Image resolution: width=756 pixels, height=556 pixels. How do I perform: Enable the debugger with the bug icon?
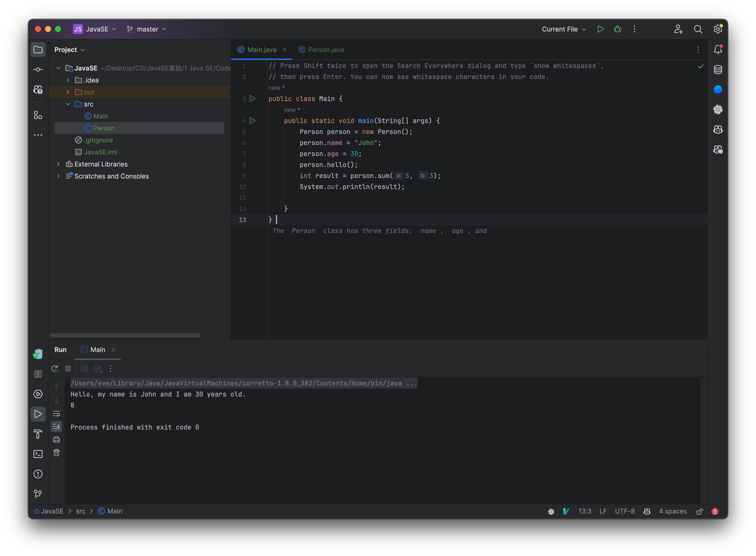pyautogui.click(x=617, y=29)
